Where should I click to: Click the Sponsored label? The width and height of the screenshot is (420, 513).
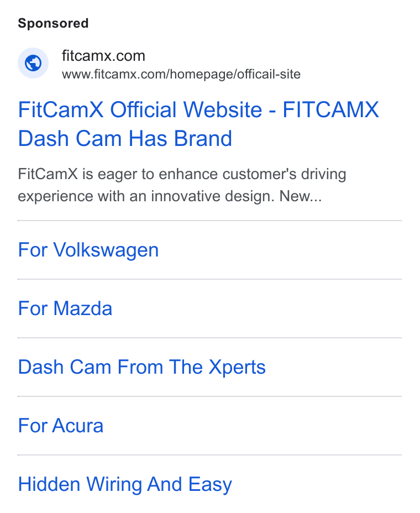point(53,23)
